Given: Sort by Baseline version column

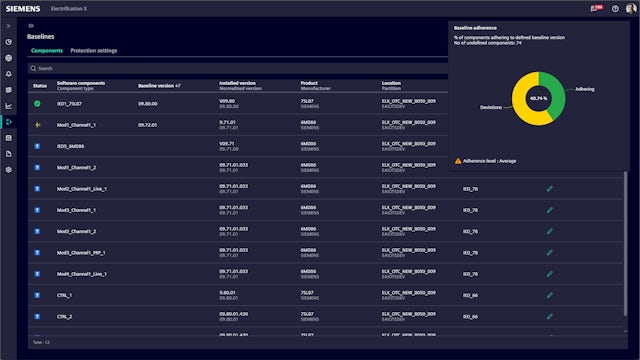Looking at the screenshot, I should click(x=159, y=86).
